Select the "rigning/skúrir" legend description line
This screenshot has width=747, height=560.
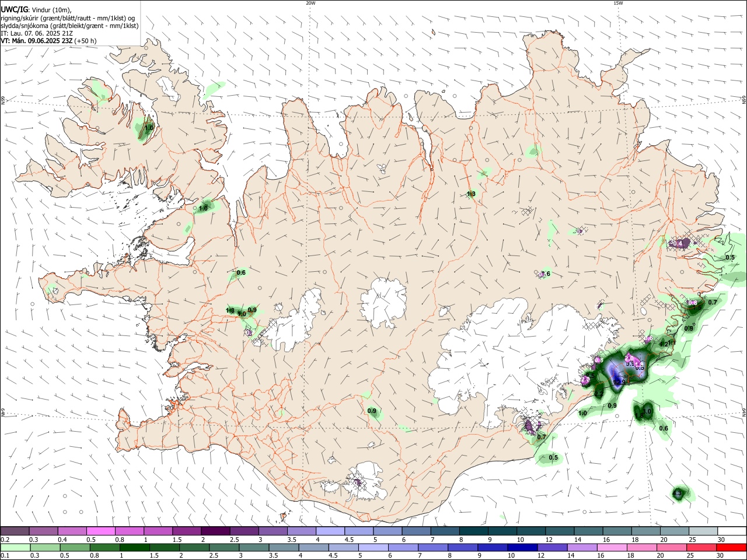click(68, 18)
